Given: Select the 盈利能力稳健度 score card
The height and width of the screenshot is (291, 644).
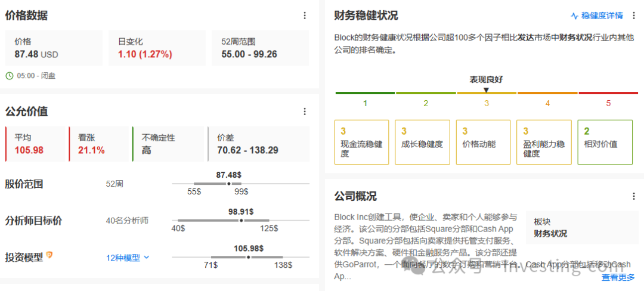Looking at the screenshot, I should pyautogui.click(x=544, y=143).
